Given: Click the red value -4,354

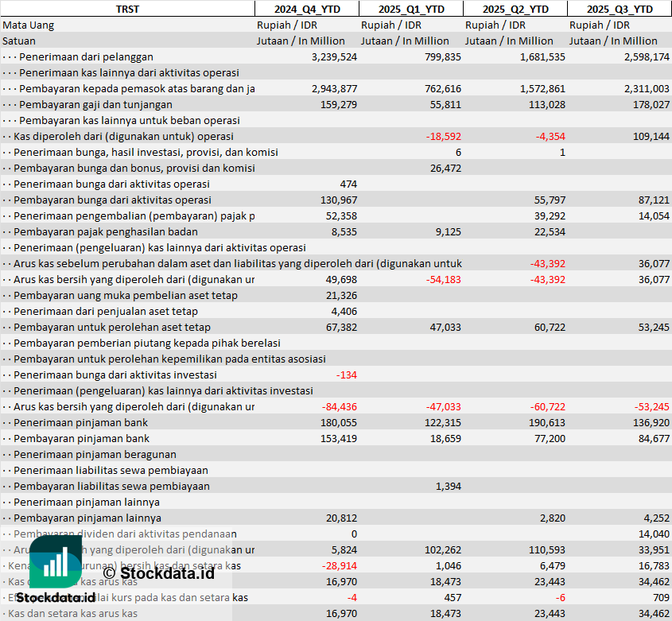Looking at the screenshot, I should coord(550,136).
